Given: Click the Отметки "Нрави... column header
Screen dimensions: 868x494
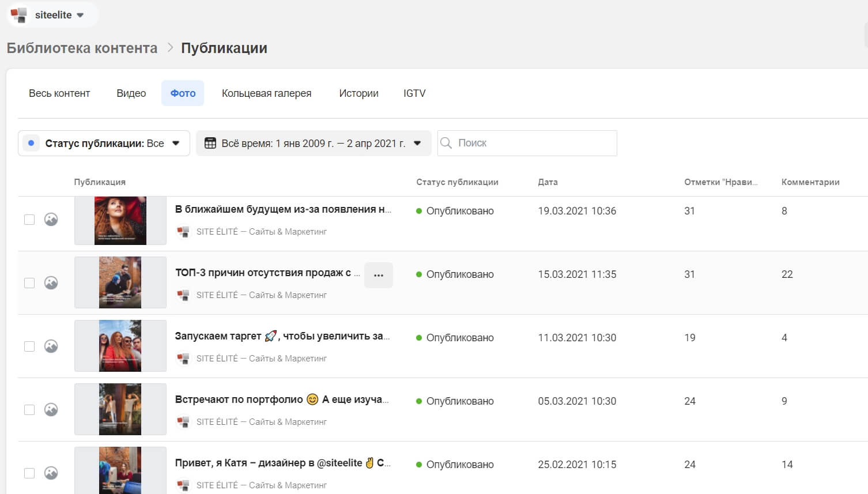Looking at the screenshot, I should tap(720, 182).
